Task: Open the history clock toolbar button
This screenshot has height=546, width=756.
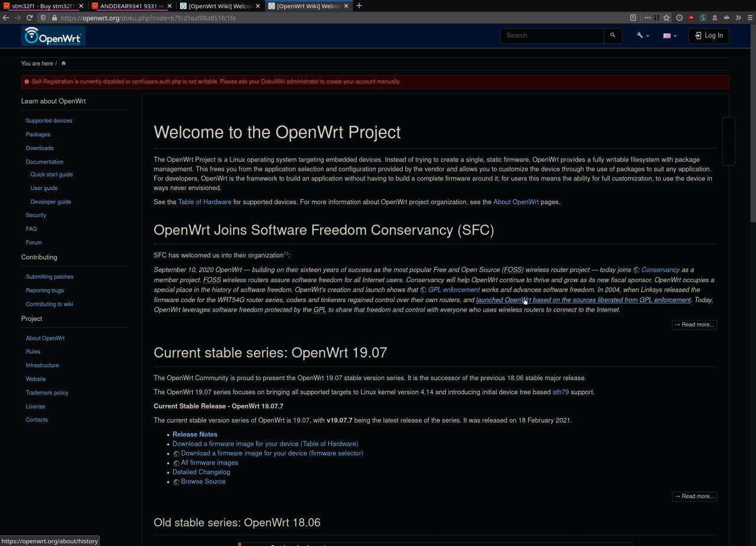Action: tap(679, 18)
